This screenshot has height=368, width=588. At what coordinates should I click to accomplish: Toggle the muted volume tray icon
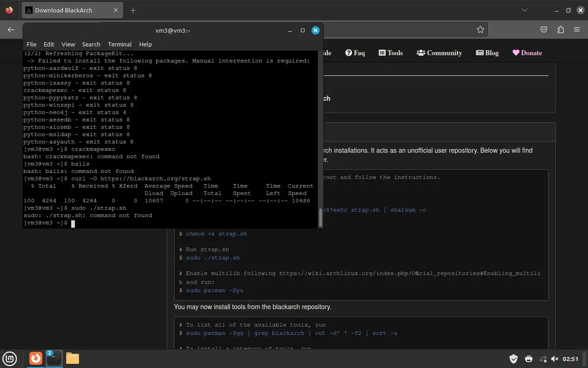click(554, 359)
